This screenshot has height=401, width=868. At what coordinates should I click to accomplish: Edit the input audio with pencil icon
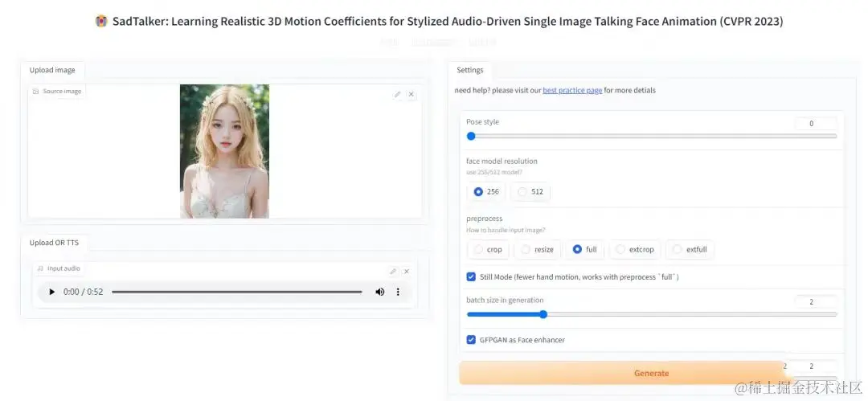point(392,272)
